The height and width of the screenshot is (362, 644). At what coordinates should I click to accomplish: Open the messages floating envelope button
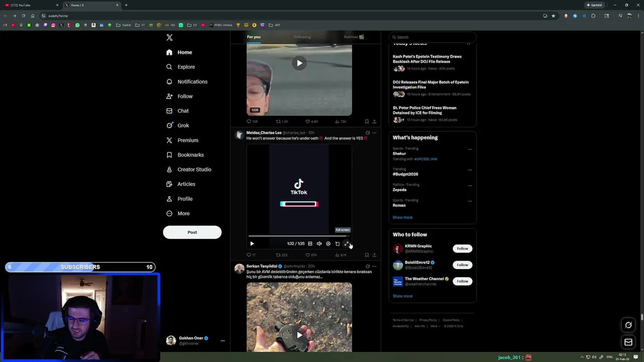pos(628,342)
